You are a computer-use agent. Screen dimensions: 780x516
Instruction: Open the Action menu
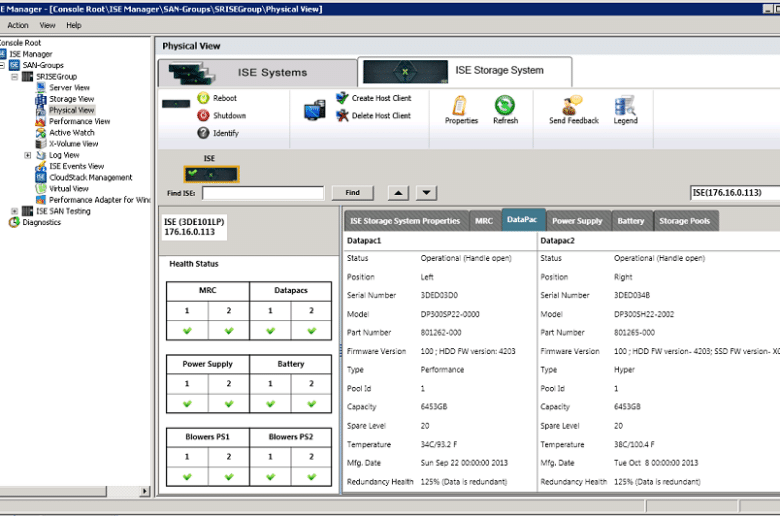pos(18,25)
